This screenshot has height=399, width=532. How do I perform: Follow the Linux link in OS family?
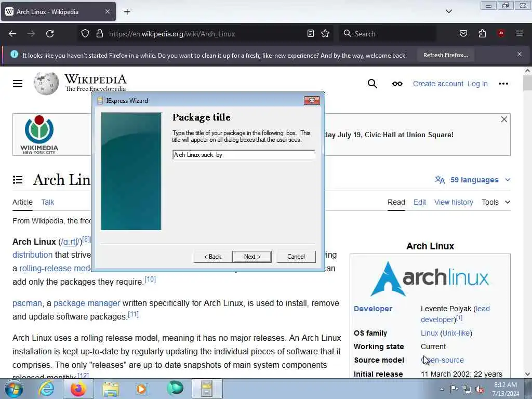429,333
